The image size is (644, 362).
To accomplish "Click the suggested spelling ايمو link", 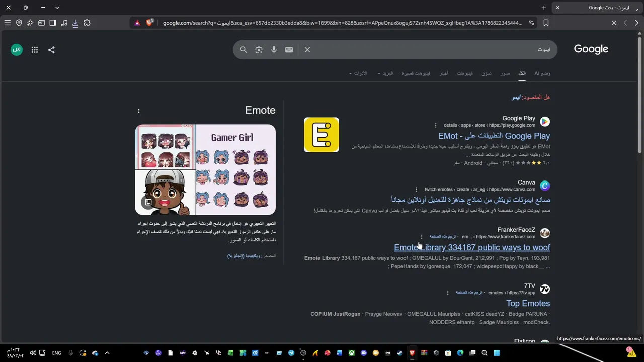I will 516,97.
